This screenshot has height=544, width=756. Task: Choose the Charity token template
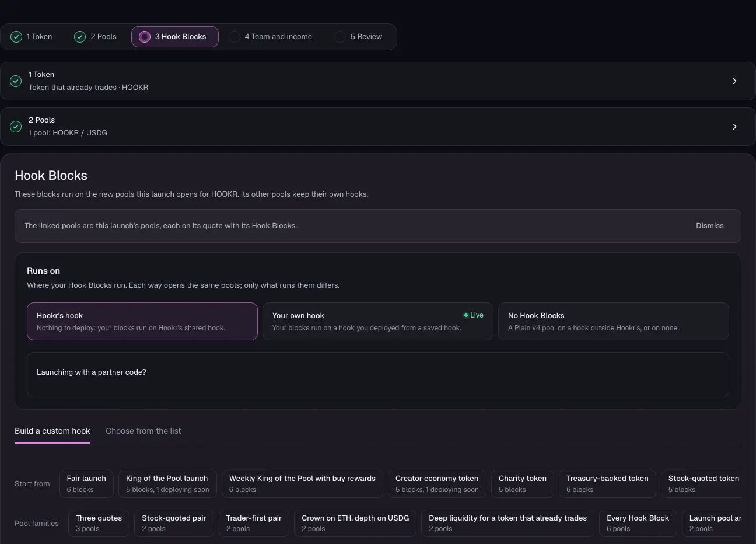[x=523, y=484]
